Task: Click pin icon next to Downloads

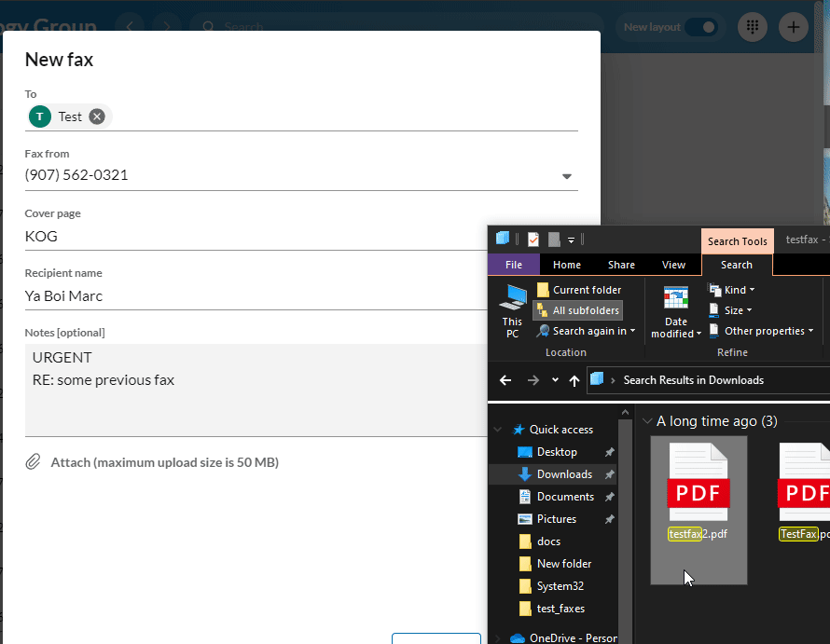Action: [609, 474]
